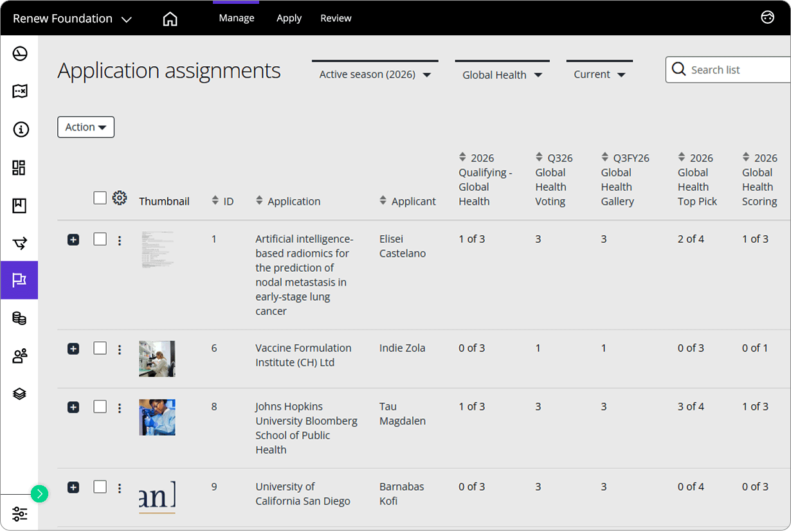The height and width of the screenshot is (532, 791).
Task: Go to the home icon in top bar
Action: (170, 19)
